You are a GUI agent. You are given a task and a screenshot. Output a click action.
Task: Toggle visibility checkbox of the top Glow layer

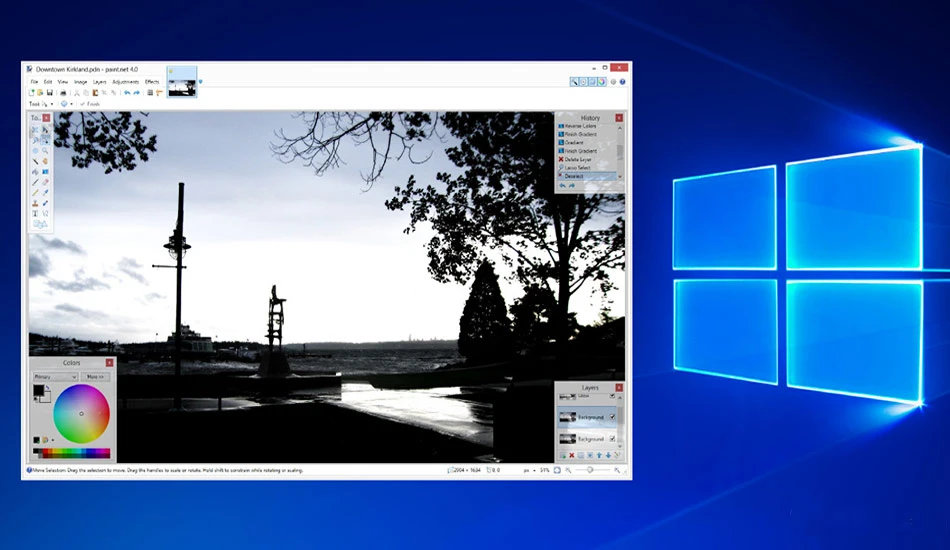coord(612,396)
